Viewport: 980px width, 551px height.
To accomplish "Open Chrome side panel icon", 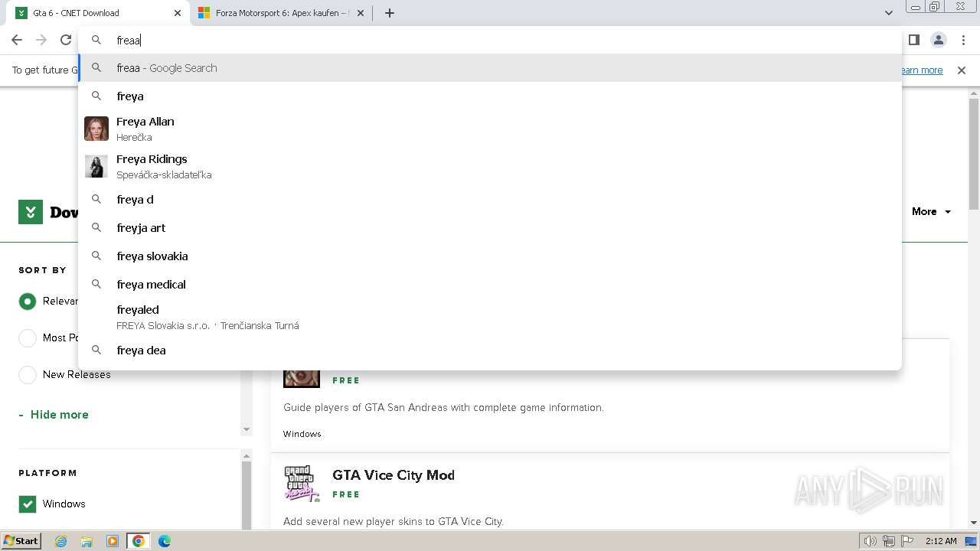I will (x=913, y=40).
